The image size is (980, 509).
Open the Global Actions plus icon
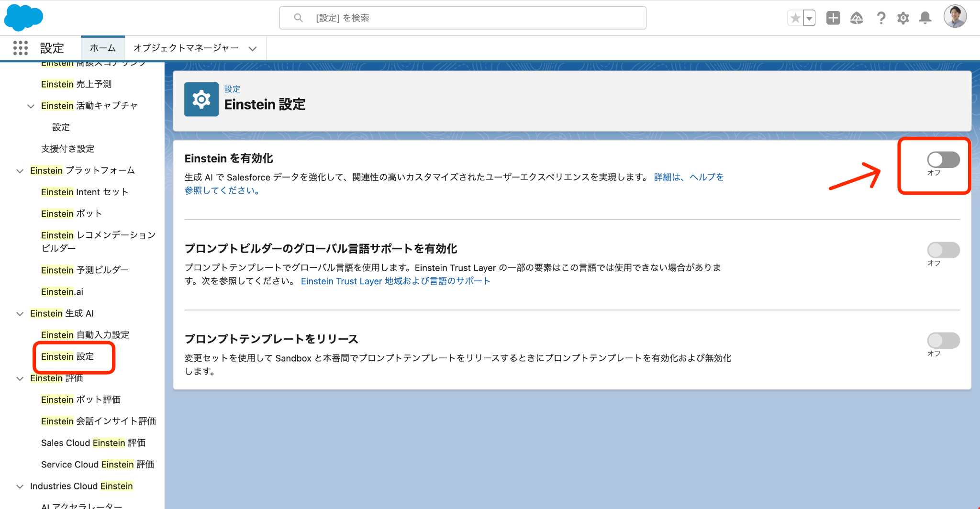click(x=833, y=18)
